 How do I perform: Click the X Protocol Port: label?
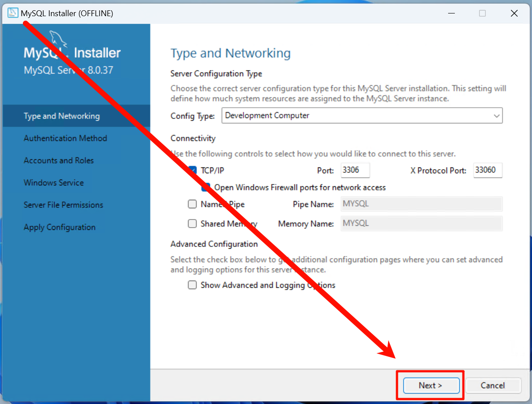click(x=438, y=171)
